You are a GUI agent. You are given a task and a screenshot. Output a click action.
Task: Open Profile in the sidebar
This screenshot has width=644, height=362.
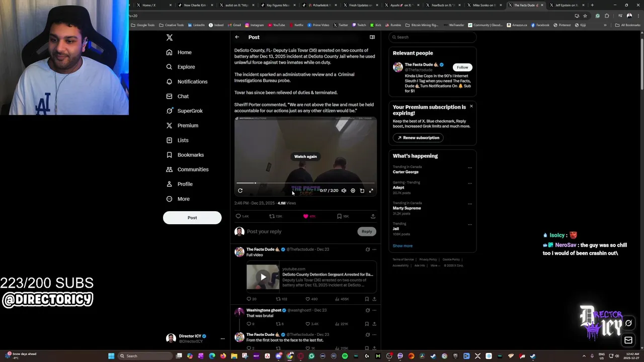point(179,184)
